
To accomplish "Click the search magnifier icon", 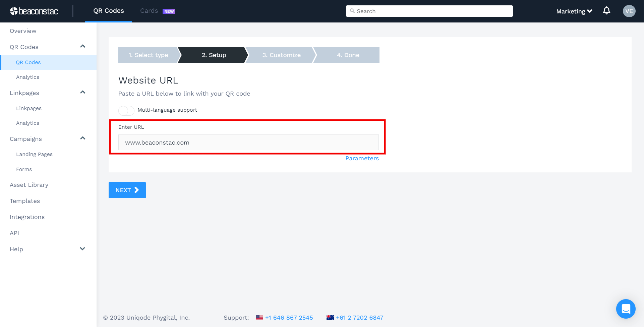I will pyautogui.click(x=352, y=11).
